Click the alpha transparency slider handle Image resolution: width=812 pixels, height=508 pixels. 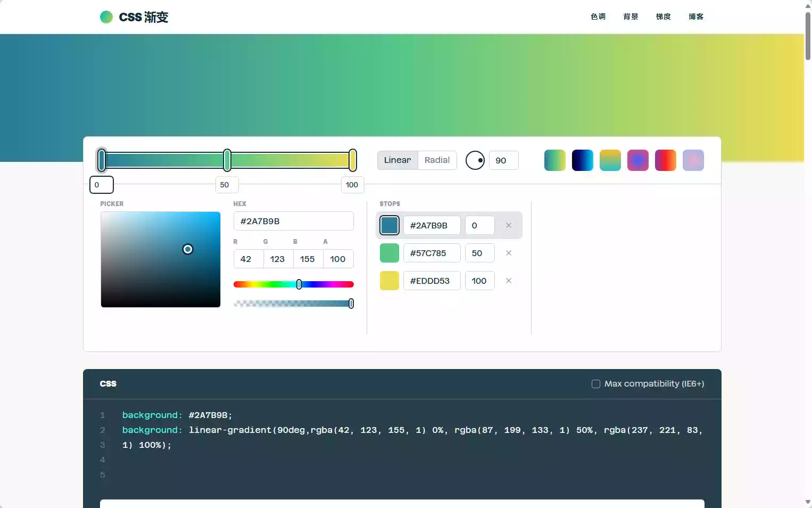351,304
